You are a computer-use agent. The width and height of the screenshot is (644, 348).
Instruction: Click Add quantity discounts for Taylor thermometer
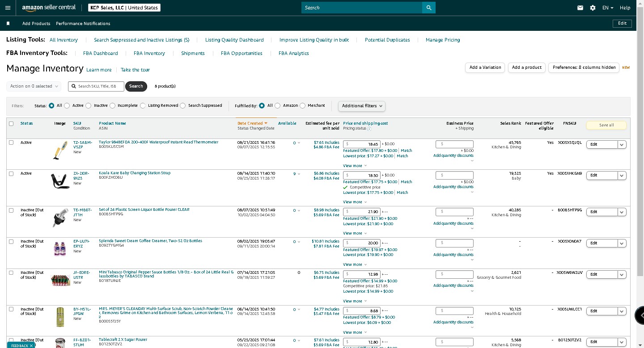(x=453, y=155)
